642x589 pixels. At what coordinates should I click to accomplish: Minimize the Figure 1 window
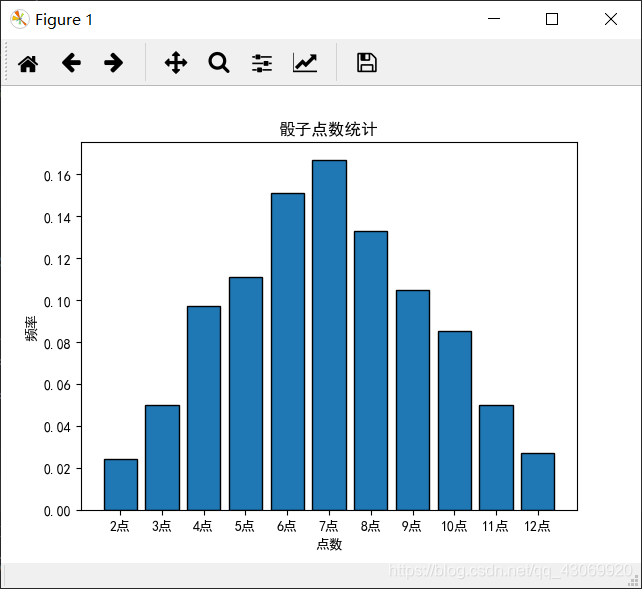pos(494,19)
